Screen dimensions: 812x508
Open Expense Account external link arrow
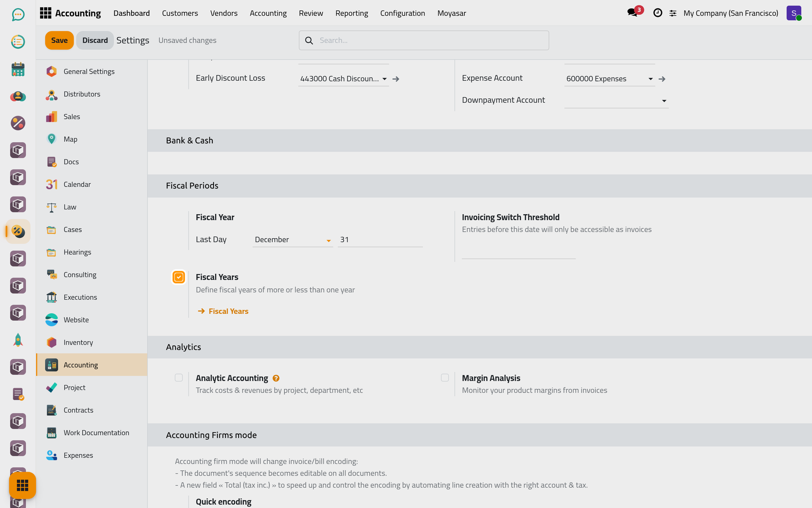[662, 79]
